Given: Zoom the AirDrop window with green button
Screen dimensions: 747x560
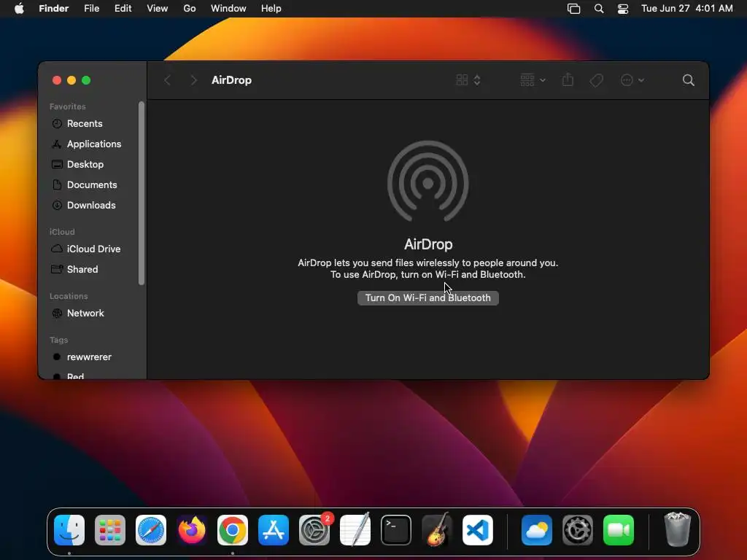Looking at the screenshot, I should click(86, 80).
